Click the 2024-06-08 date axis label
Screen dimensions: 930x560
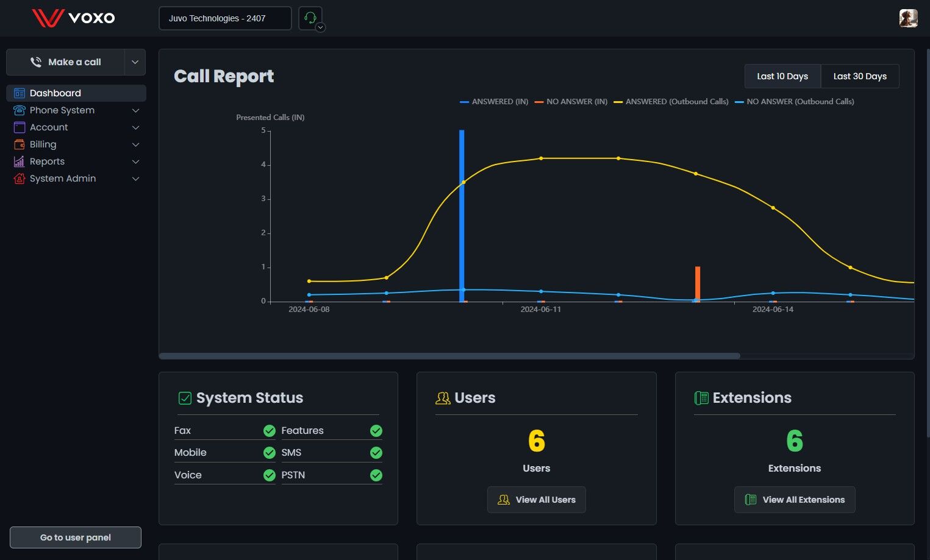click(309, 310)
